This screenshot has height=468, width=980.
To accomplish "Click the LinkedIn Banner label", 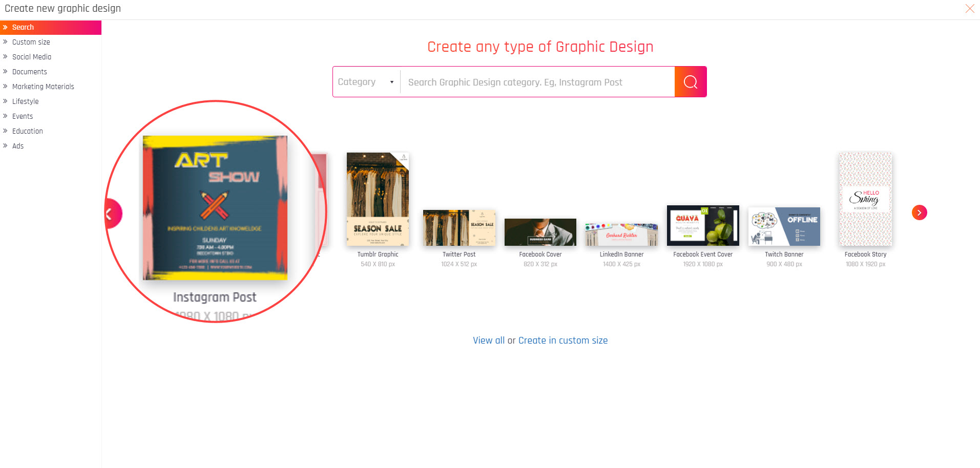I will click(621, 254).
